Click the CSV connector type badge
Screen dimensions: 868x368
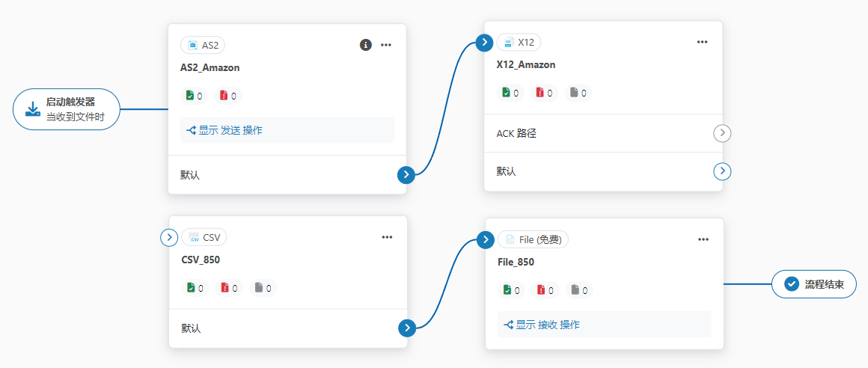coord(204,237)
